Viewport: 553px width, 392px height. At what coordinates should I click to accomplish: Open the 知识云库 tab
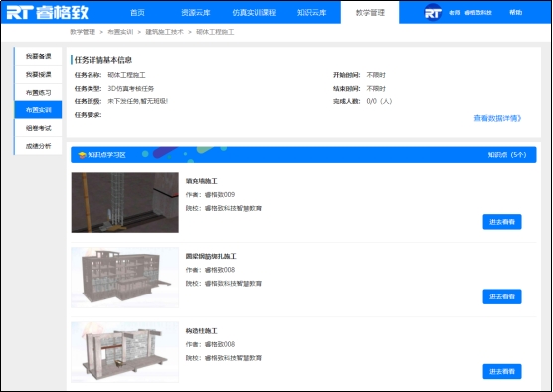click(x=311, y=13)
